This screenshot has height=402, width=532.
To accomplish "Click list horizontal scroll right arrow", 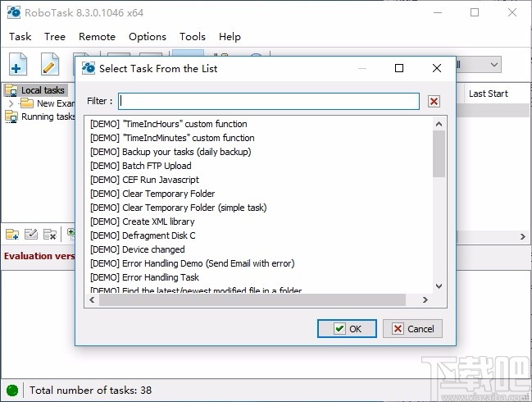I will tap(425, 299).
